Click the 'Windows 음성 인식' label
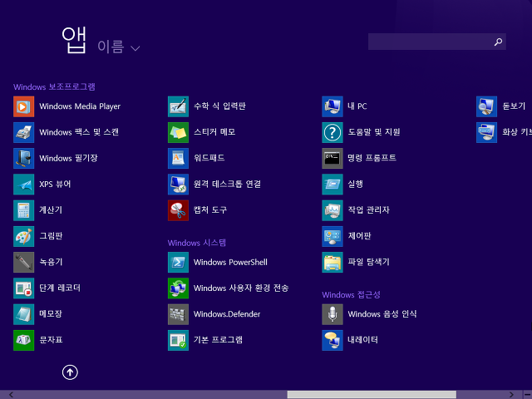532x399 pixels. (382, 314)
